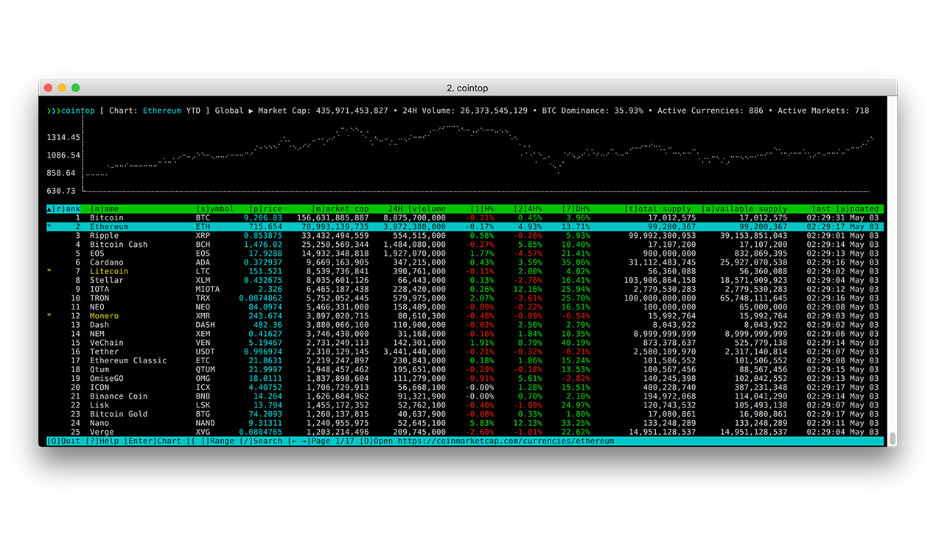936x560 pixels.
Task: Sort by [m]arket cap column header
Action: tap(340, 209)
